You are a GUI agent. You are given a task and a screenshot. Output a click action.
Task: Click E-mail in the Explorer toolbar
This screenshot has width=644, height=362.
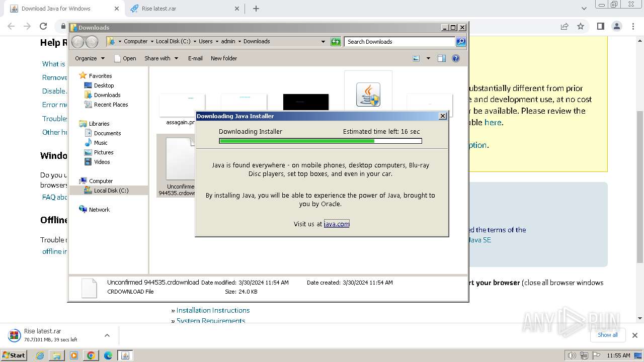click(195, 58)
